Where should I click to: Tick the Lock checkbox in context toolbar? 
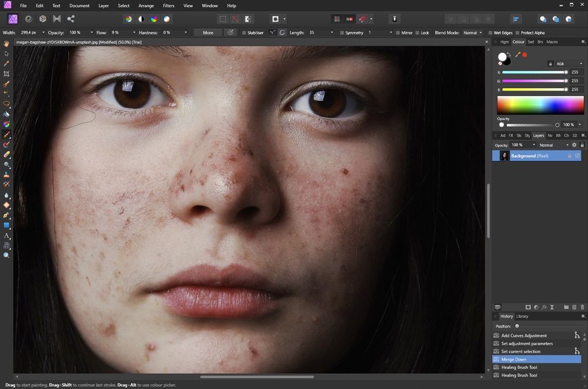click(417, 33)
